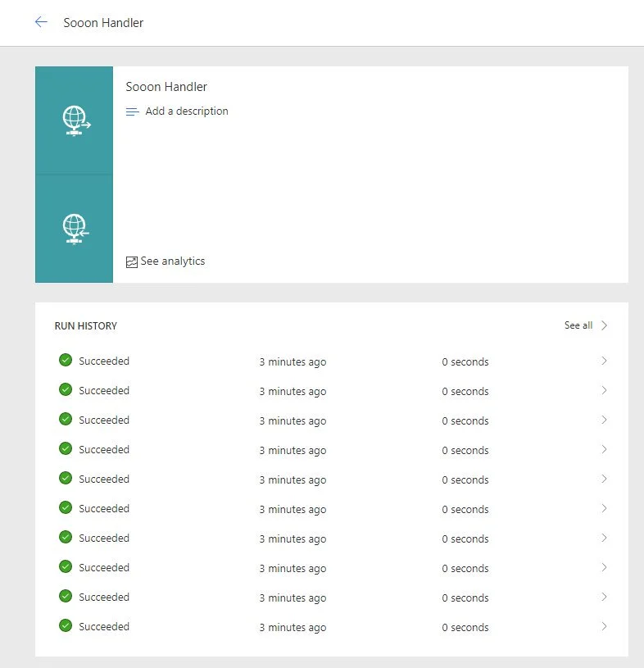Viewport: 644px width, 668px height.
Task: Click the top globe request trigger icon
Action: [x=75, y=120]
